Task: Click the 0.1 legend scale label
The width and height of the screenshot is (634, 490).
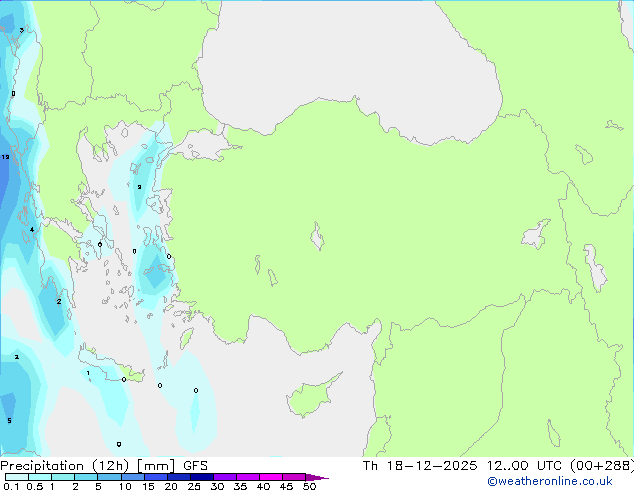Action: 11,486
